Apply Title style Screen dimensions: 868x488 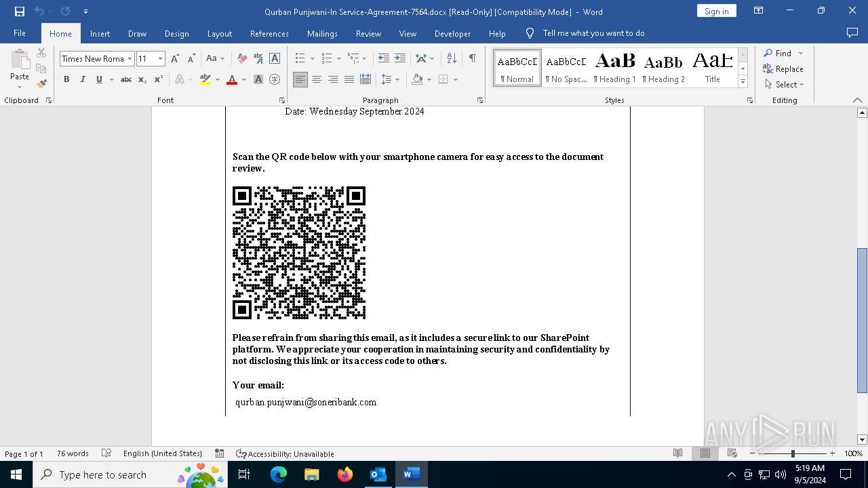712,68
